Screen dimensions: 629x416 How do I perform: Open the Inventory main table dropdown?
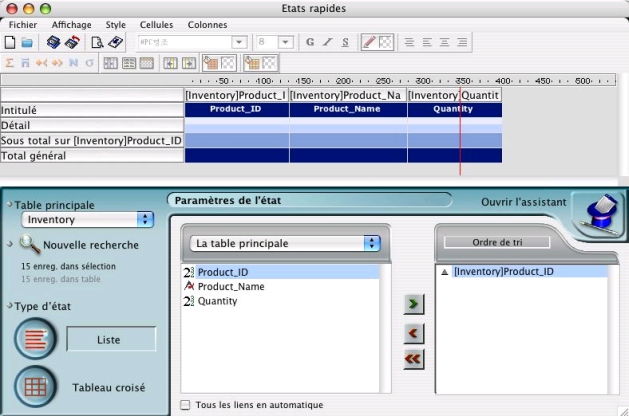pos(88,219)
